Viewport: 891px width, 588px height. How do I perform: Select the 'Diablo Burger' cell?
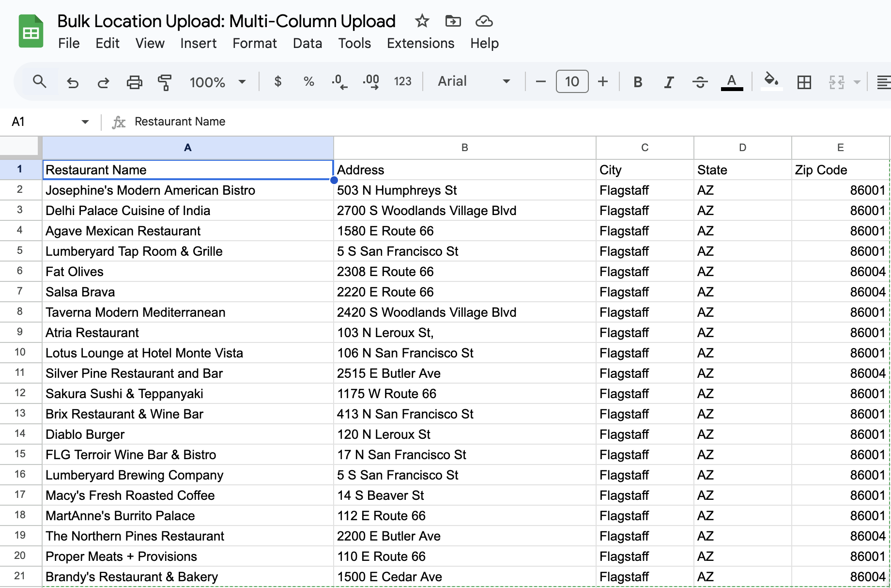click(x=188, y=434)
